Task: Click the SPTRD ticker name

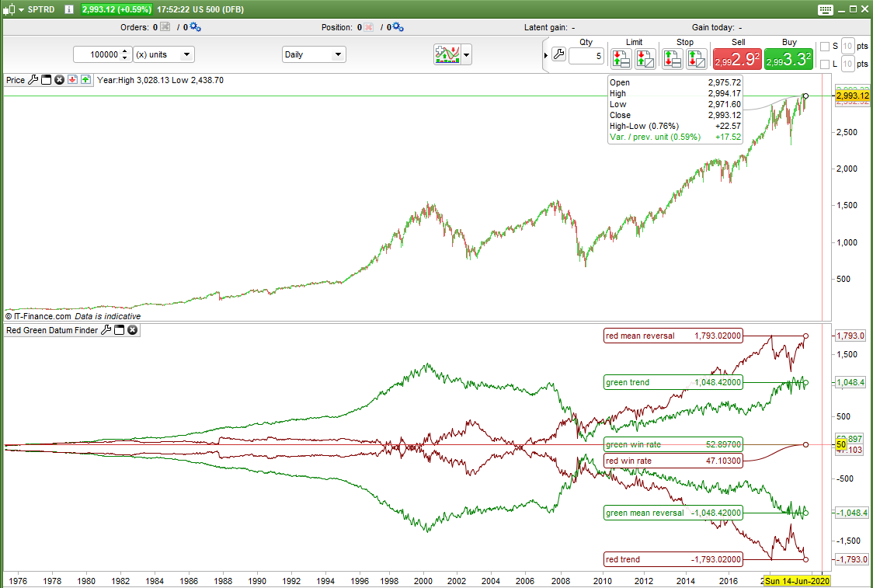Action: click(x=41, y=9)
